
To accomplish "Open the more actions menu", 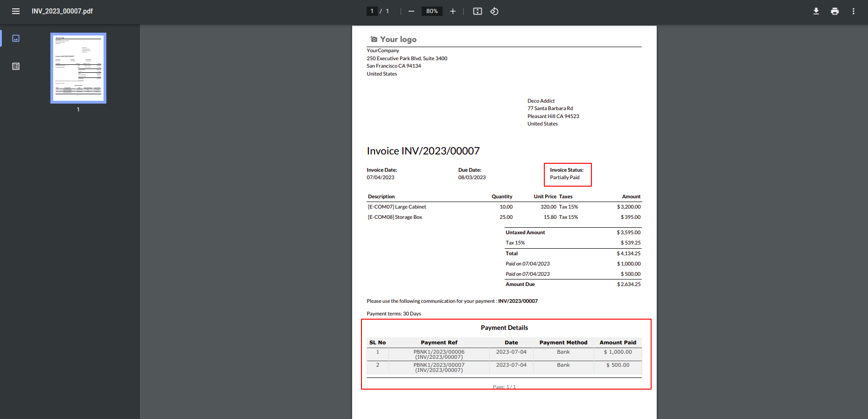I will coord(854,11).
